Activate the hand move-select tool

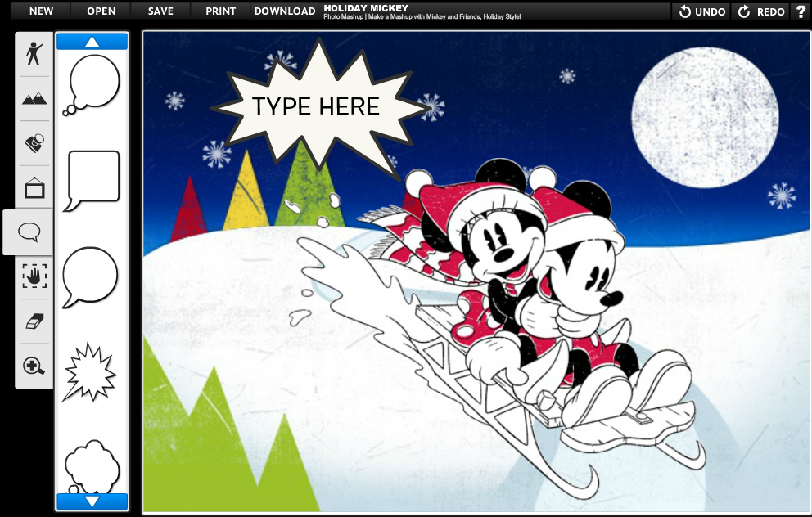34,276
